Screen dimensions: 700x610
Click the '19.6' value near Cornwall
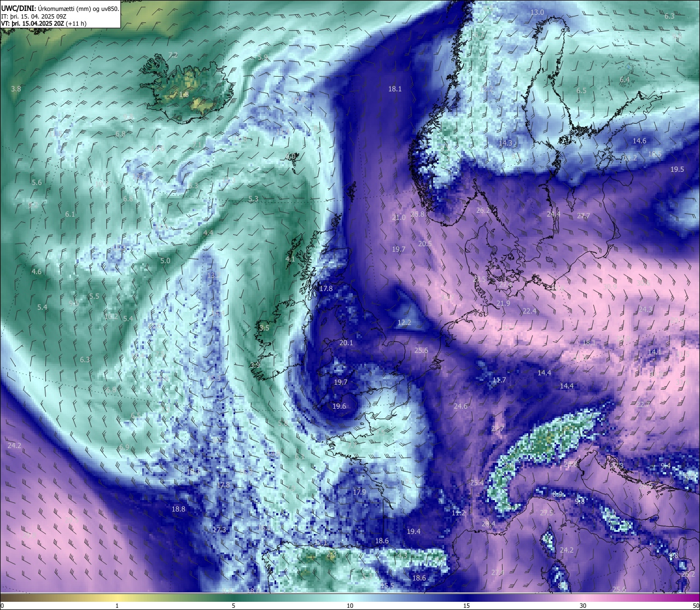pos(339,406)
